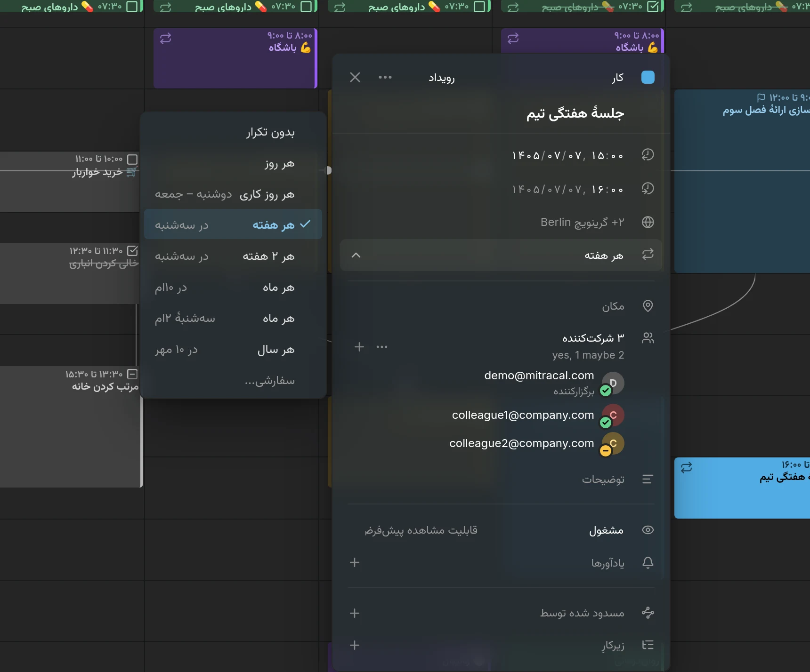Screen dimensions: 810x672
Task: Select هر روز کاری weekdays option
Action: pyautogui.click(x=233, y=194)
